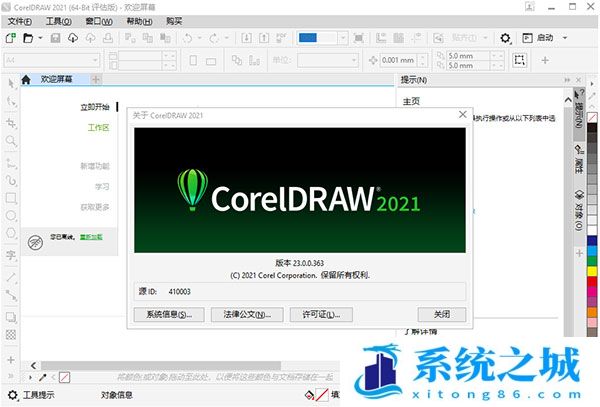
Task: Open a file using the folder icon
Action: [x=28, y=38]
